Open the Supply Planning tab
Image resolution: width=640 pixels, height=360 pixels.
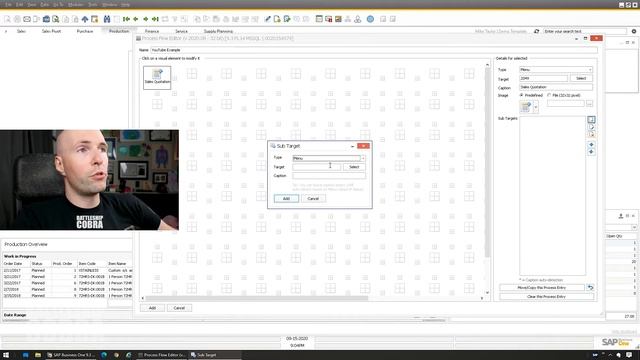[218, 31]
